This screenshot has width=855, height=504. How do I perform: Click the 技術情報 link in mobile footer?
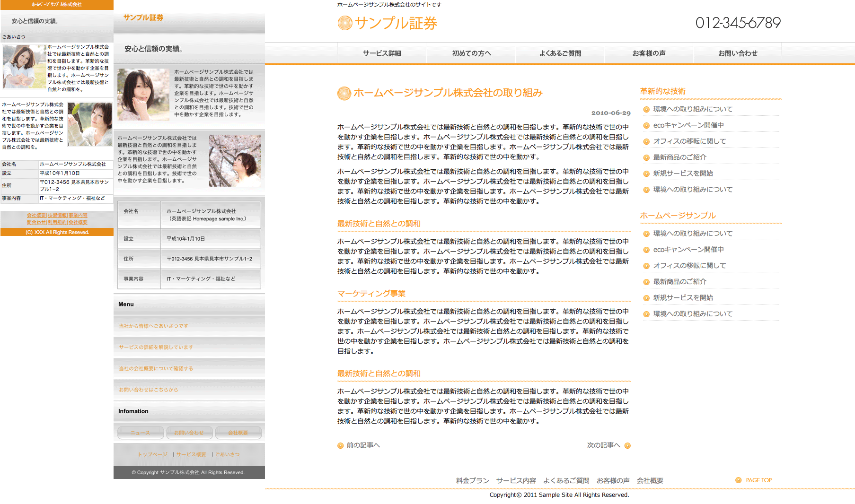[x=57, y=216]
